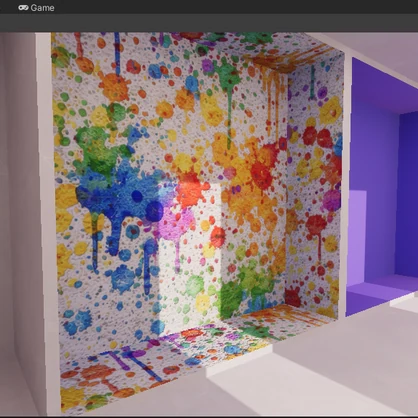
Task: Click the gamepad icon on Game tab
Action: coord(23,7)
